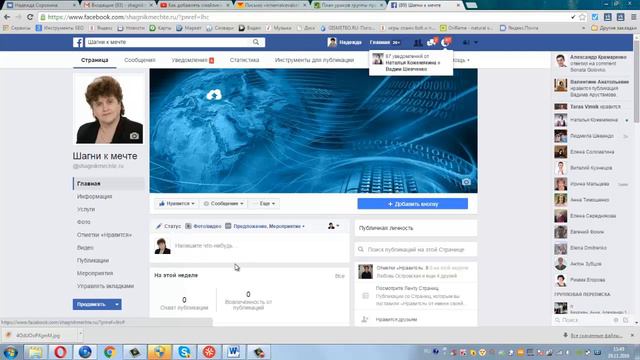Click Все скачанные файлы link
Screen dimensions: 640x360
tap(596, 336)
